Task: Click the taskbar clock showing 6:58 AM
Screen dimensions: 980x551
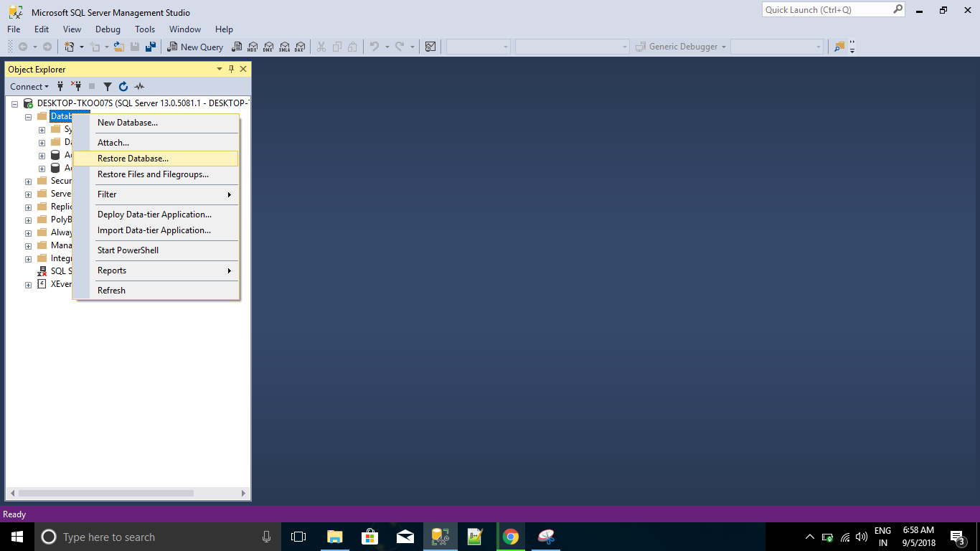Action: tap(918, 537)
